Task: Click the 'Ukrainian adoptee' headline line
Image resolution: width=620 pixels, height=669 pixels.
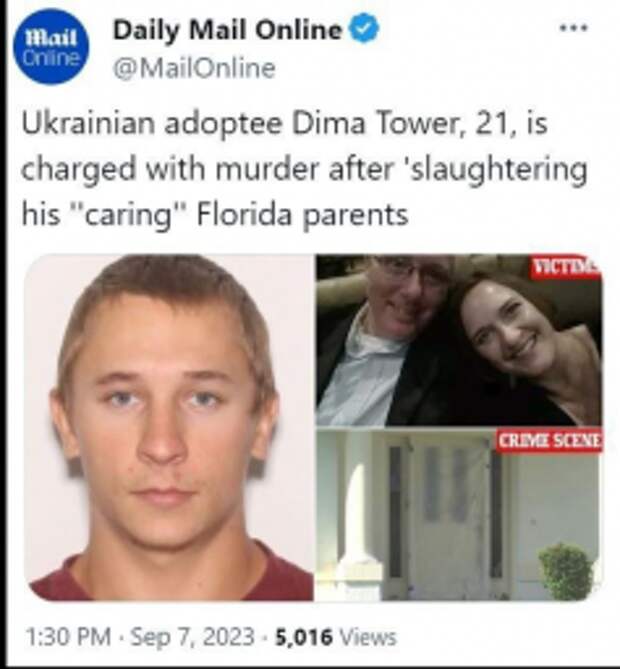Action: point(284,125)
